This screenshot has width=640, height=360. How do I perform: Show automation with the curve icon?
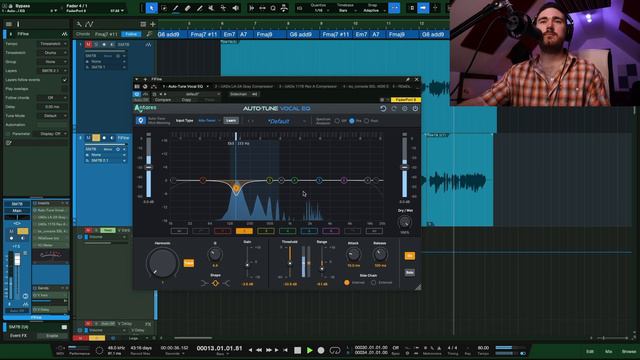(89, 24)
